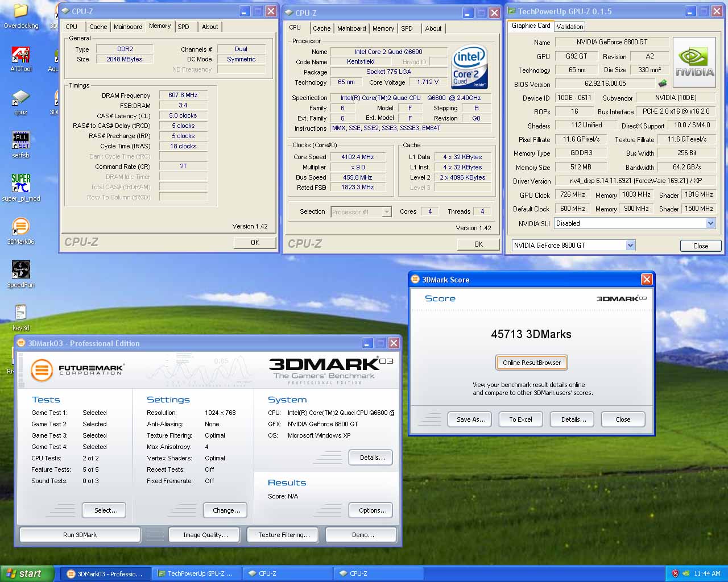Expand the NVIDIA GeForce 8800 GT card selector

pyautogui.click(x=630, y=245)
